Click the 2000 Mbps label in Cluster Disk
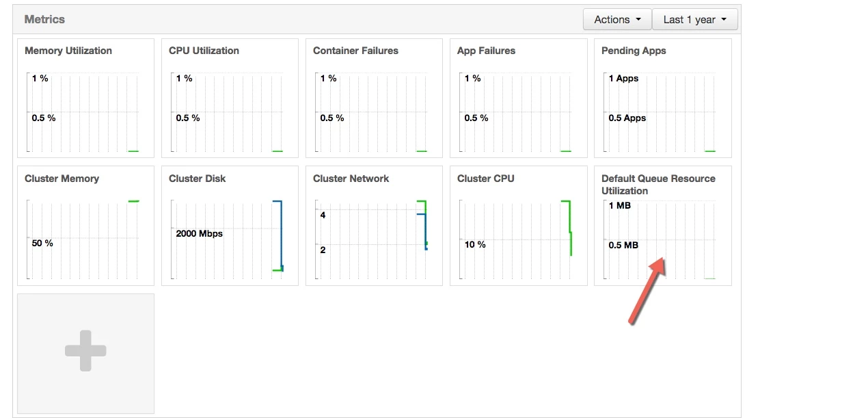The height and width of the screenshot is (418, 868). pos(200,233)
